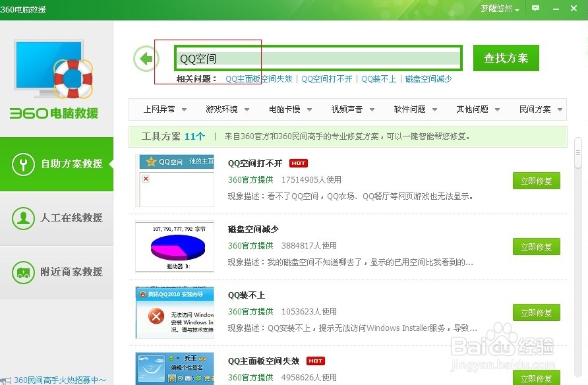Image resolution: width=588 pixels, height=385 pixels.
Task: Click the description text of QQ装不上
Action: 353,328
